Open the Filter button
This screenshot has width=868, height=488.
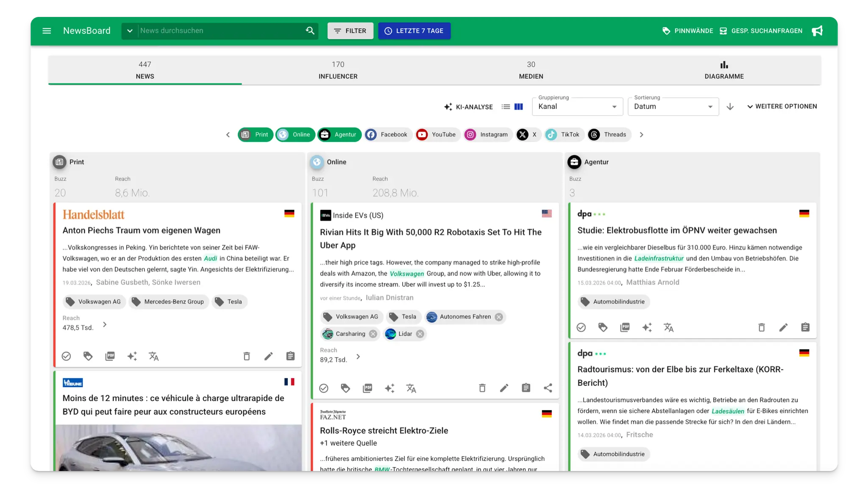(350, 30)
